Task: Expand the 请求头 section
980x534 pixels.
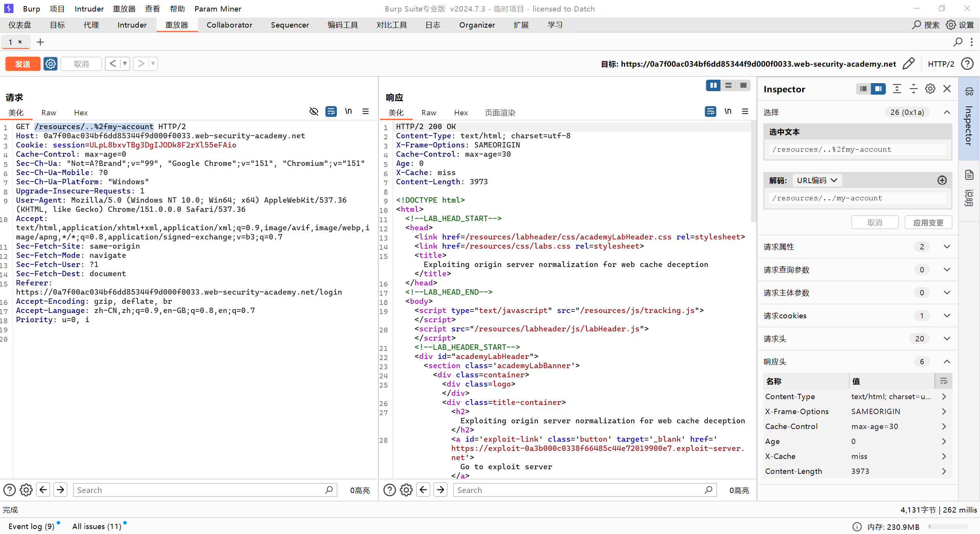Action: (x=947, y=339)
